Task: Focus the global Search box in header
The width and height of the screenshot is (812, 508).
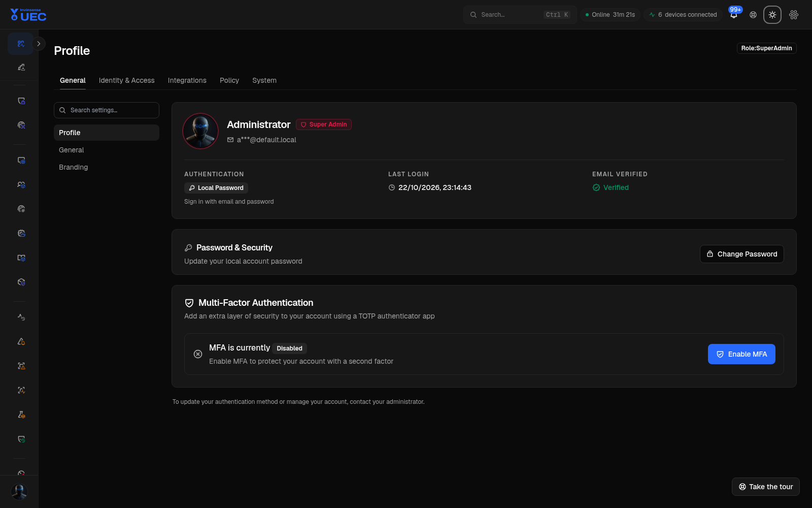Action: pos(520,15)
